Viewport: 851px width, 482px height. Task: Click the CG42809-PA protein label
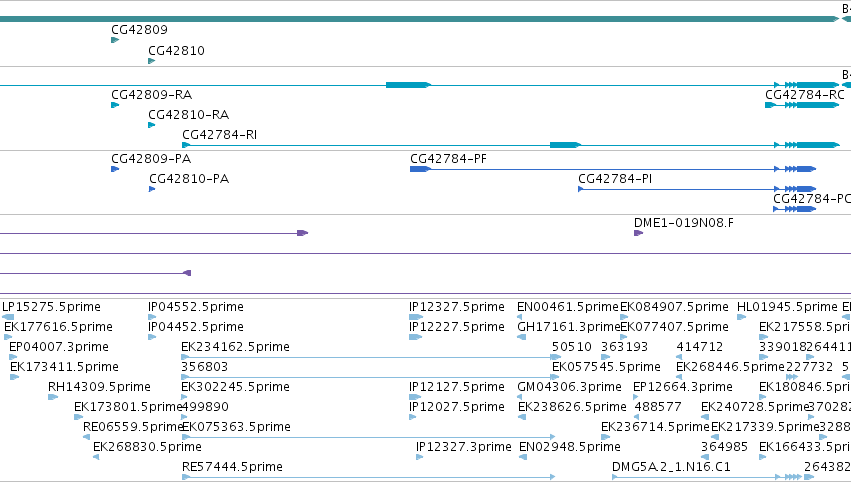point(151,159)
